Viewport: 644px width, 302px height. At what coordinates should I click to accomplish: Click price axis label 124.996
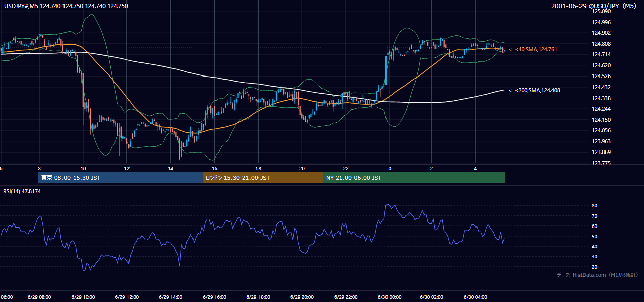click(600, 22)
